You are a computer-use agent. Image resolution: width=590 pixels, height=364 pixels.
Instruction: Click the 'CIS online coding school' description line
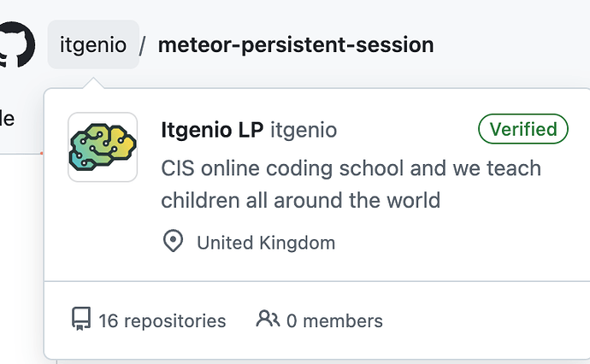tap(351, 168)
